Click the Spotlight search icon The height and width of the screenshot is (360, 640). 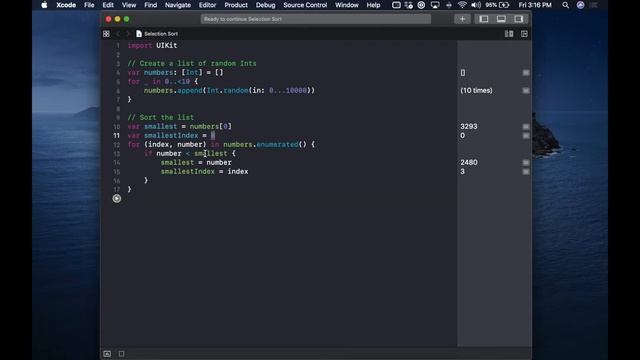[x=565, y=5]
